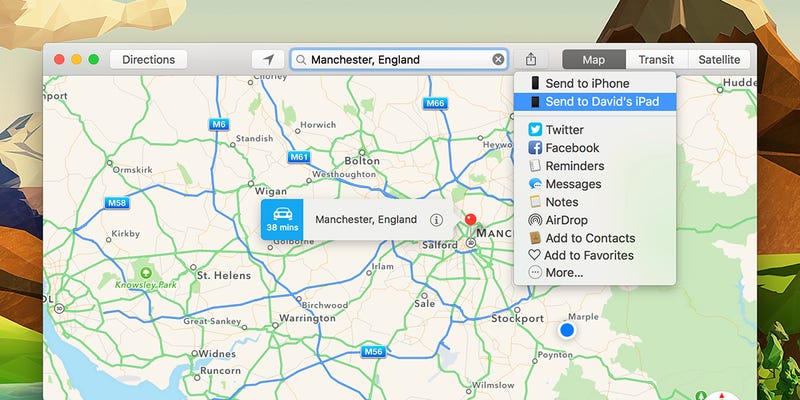This screenshot has width=800, height=400.
Task: Click the St. Helens town label
Action: [x=224, y=276]
